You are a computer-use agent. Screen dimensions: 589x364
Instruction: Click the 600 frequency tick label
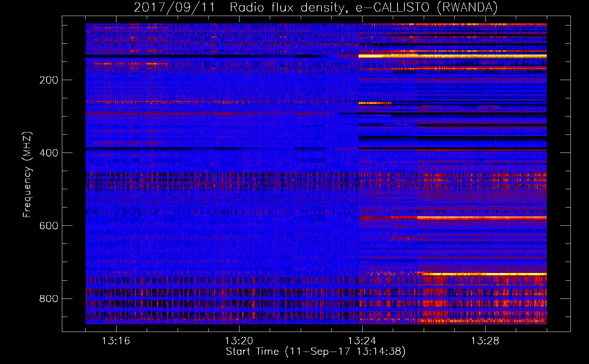[x=49, y=226]
